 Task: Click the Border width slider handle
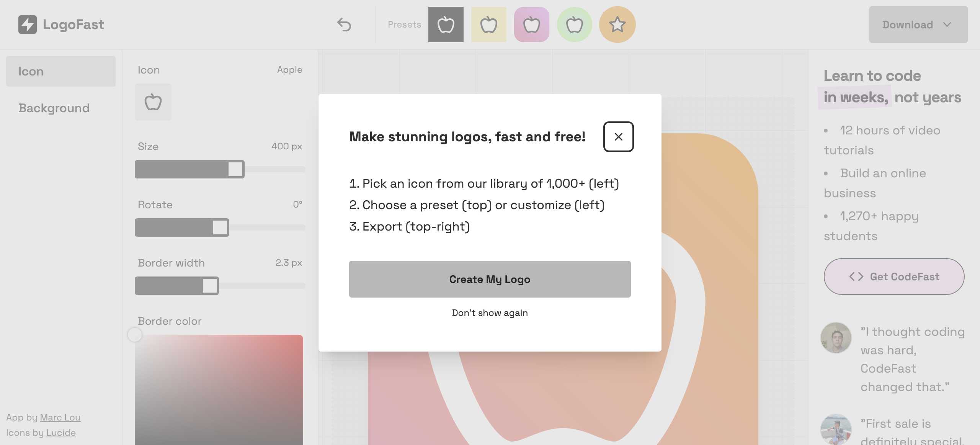(x=210, y=286)
